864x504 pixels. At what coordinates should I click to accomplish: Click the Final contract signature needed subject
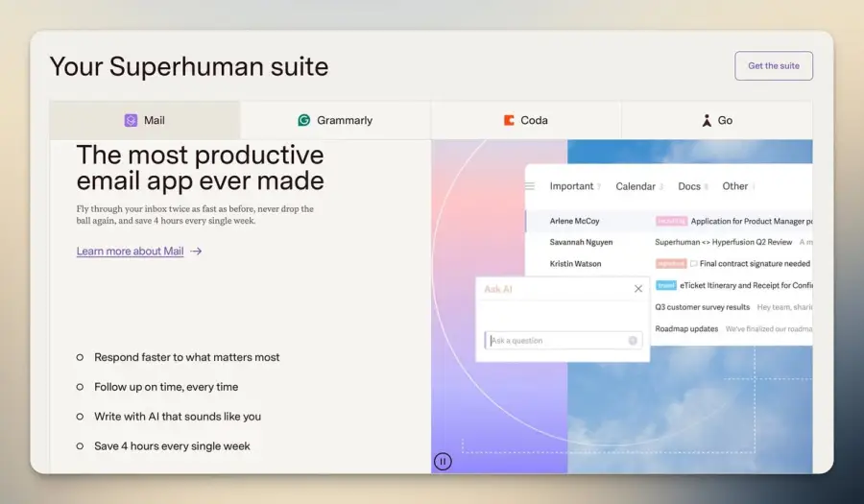(755, 263)
